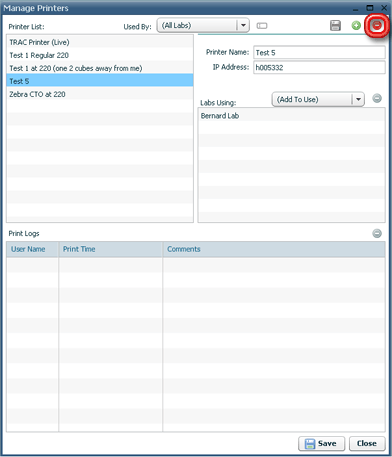Select the highlighted Test 5 printer
This screenshot has height=457, width=392.
click(100, 81)
